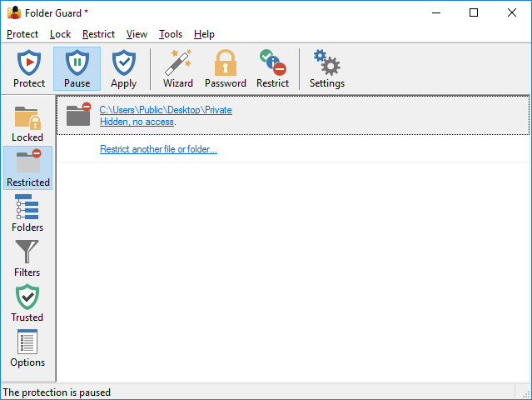Viewport: 532px width, 400px height.
Task: Open Settings gears in toolbar
Action: pos(327,68)
